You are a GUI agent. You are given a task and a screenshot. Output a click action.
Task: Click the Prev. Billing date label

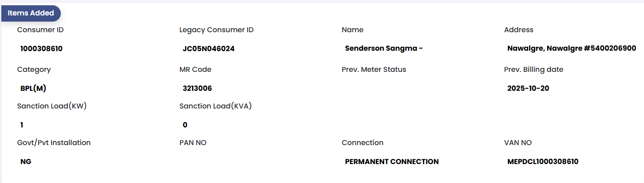pos(533,70)
